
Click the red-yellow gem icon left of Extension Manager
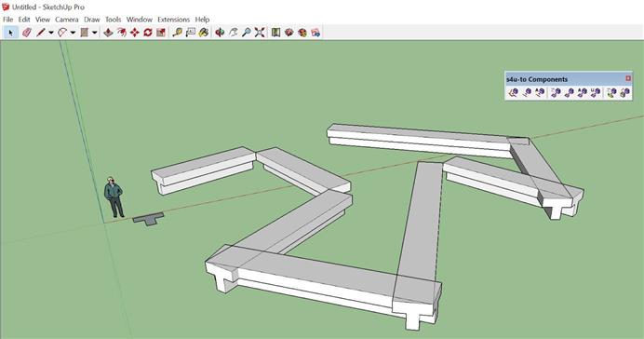click(x=302, y=33)
